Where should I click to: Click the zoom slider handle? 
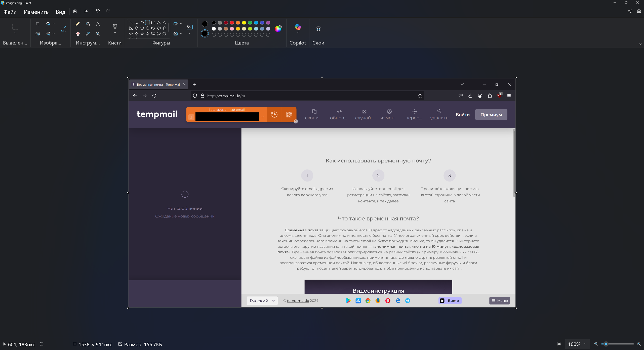pyautogui.click(x=606, y=344)
